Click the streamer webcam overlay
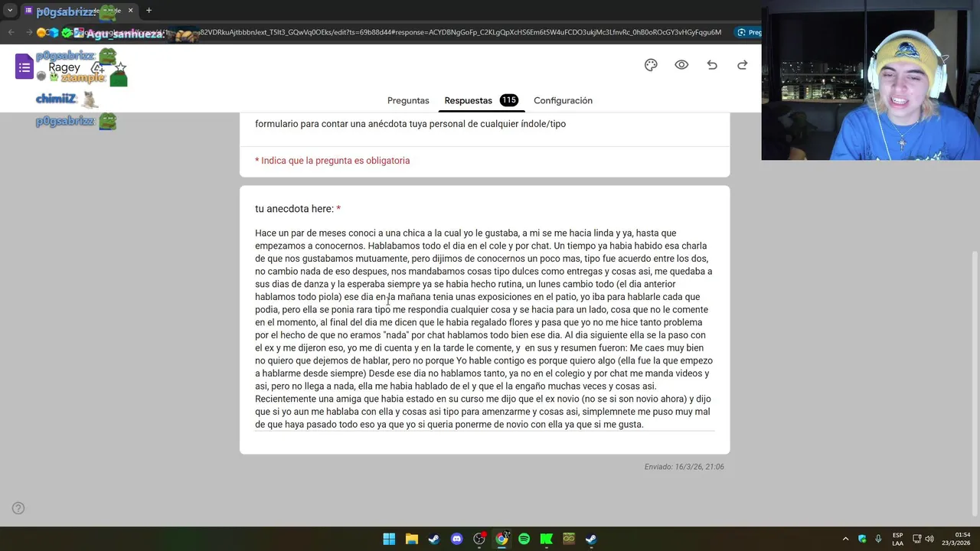This screenshot has height=551, width=980. 871,80
